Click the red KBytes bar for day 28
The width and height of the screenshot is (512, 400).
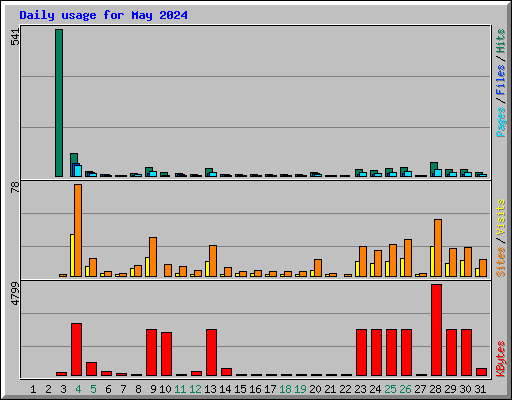pos(436,330)
